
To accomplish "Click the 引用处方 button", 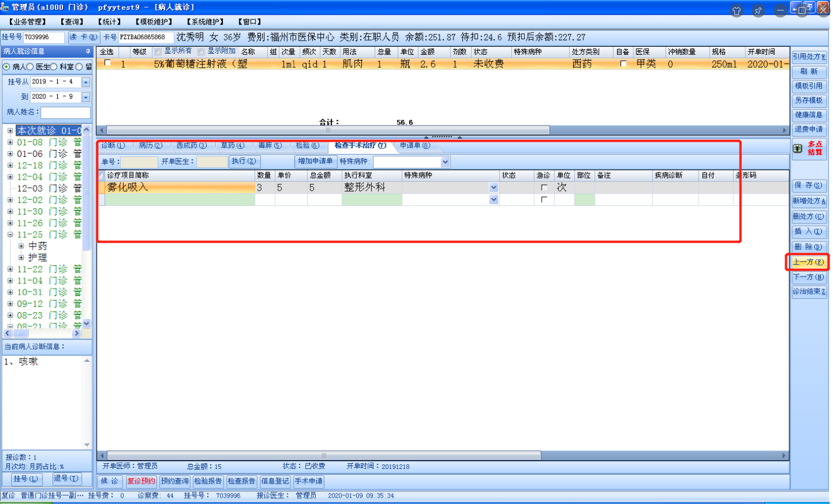I will pos(809,57).
